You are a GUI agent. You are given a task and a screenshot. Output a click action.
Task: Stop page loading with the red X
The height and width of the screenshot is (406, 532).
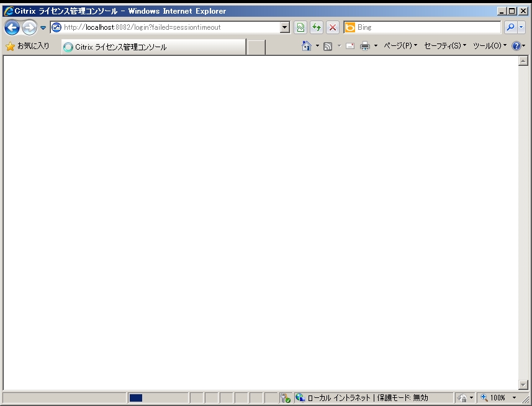pos(333,27)
